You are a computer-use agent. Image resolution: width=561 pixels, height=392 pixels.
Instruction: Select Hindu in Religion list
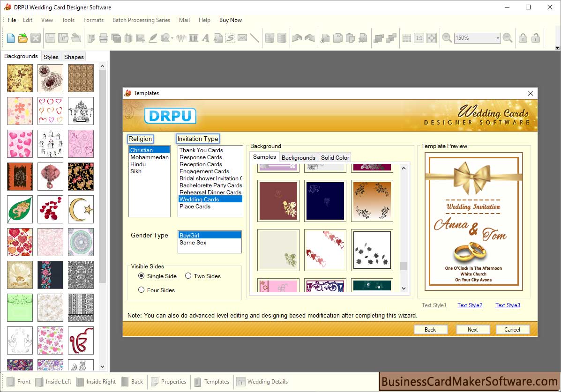pos(138,164)
